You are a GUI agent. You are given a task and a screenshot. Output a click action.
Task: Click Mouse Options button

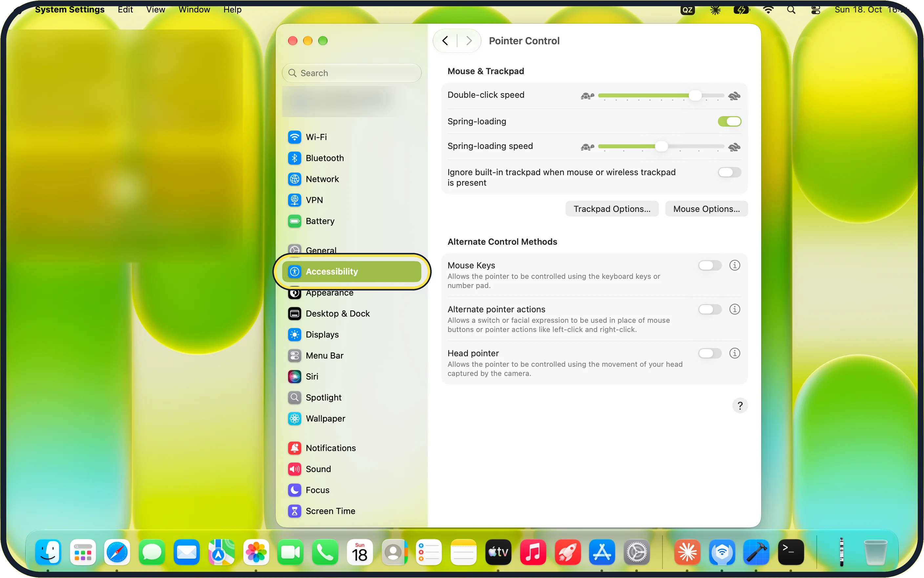(x=706, y=209)
